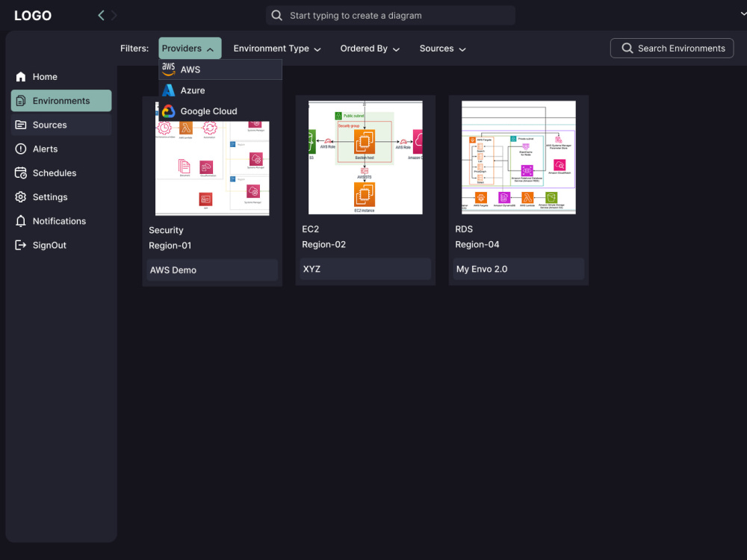This screenshot has width=747, height=560.
Task: Sign out via SignOut link
Action: pyautogui.click(x=61, y=245)
